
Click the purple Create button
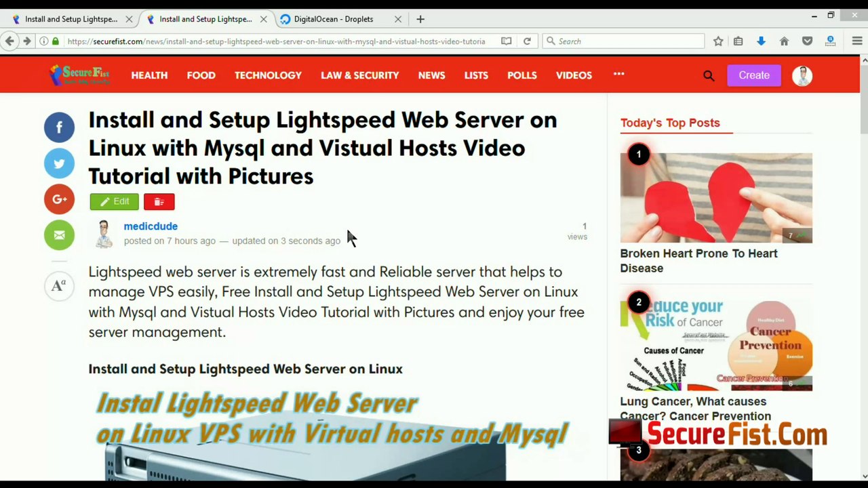coord(754,75)
